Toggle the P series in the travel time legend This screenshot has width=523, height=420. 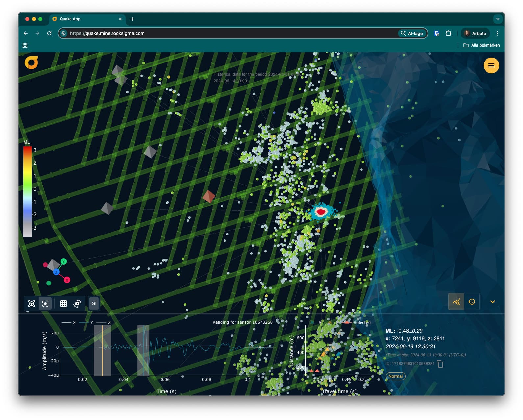tap(333, 322)
